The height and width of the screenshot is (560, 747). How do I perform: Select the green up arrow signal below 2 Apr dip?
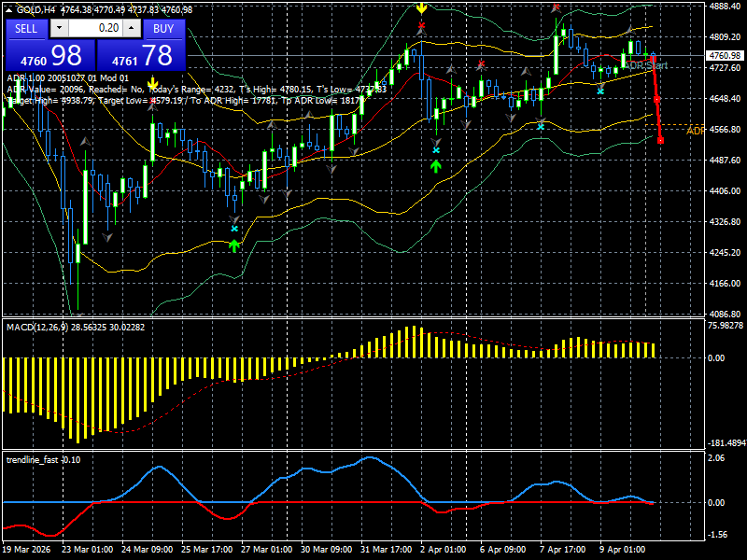tap(436, 166)
